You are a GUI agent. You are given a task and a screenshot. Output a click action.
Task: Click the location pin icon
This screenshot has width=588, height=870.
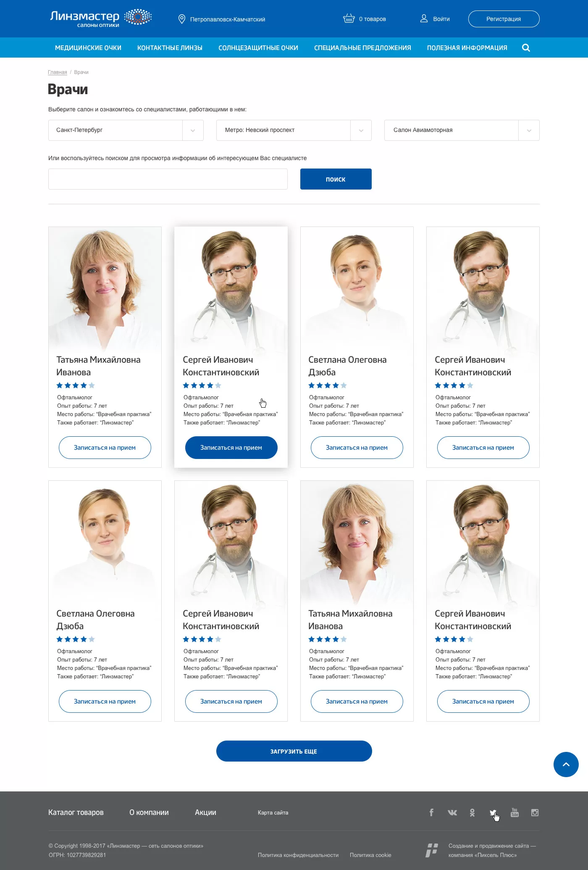coord(182,19)
